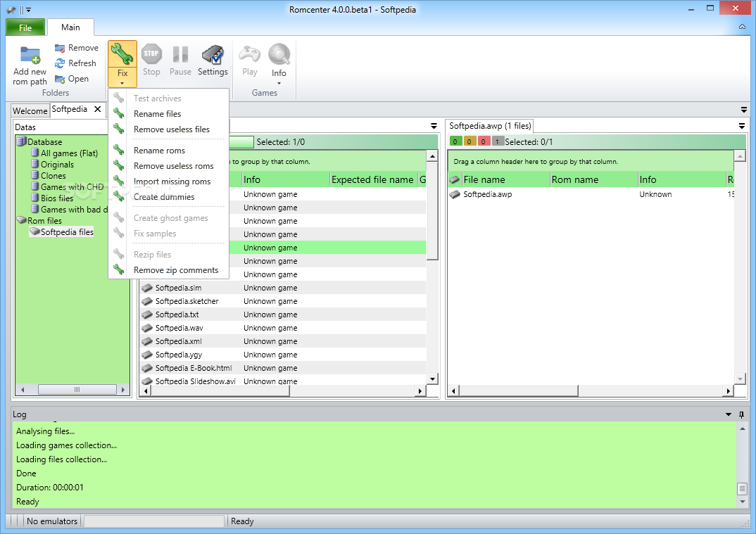The width and height of the screenshot is (756, 534).
Task: Close the Softpedia tab
Action: point(97,109)
